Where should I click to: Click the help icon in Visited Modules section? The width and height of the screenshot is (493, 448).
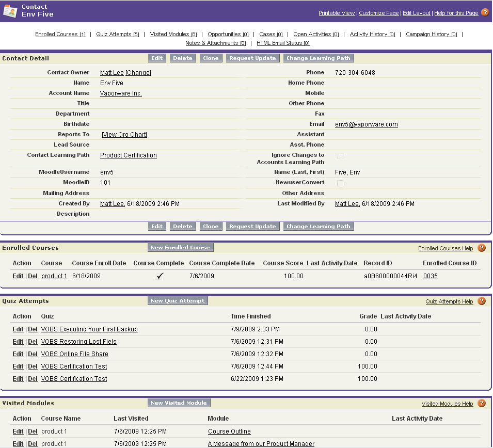482,403
